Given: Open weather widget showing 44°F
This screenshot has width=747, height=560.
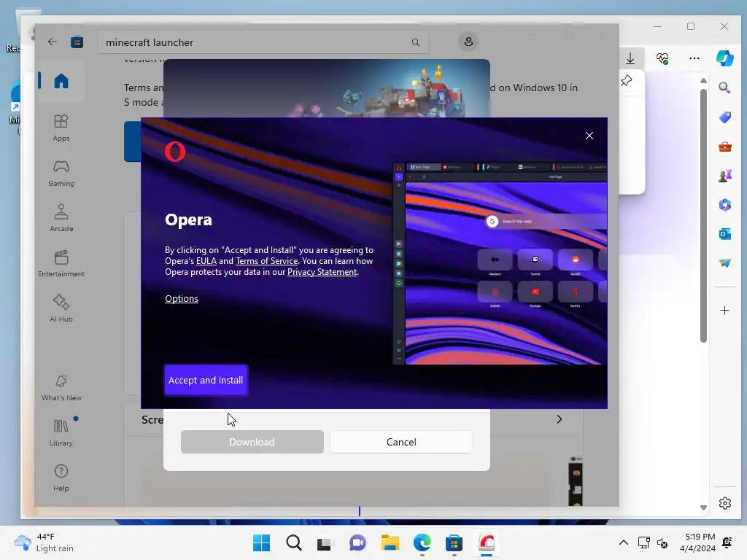Looking at the screenshot, I should 44,542.
